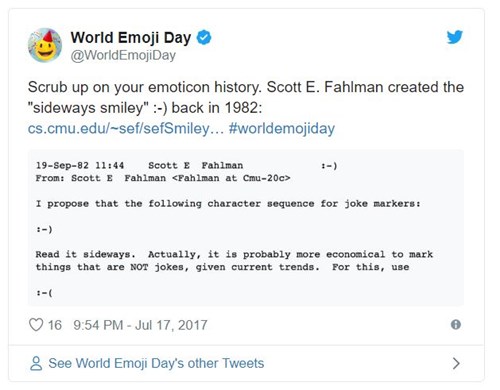
Task: Click the standalone :-) line in the email
Action: click(x=44, y=229)
